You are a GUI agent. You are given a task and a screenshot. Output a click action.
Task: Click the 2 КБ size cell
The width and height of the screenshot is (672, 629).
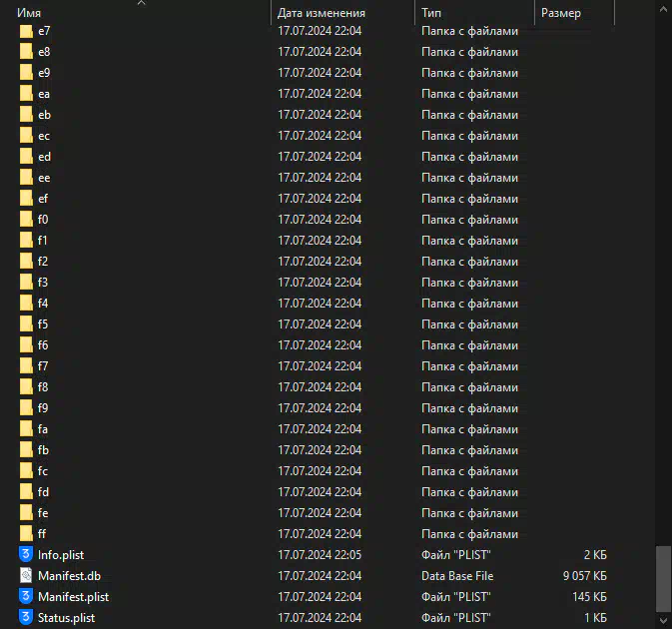click(x=595, y=555)
